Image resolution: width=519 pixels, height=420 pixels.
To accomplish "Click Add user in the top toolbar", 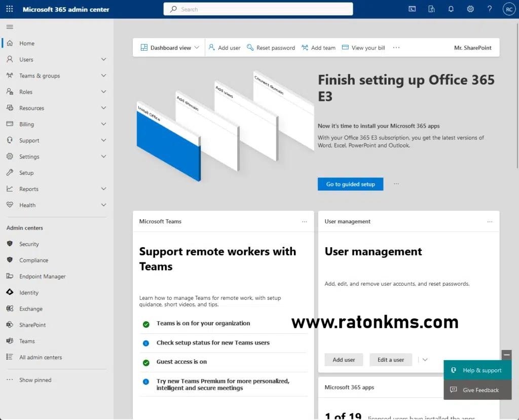I will (225, 48).
